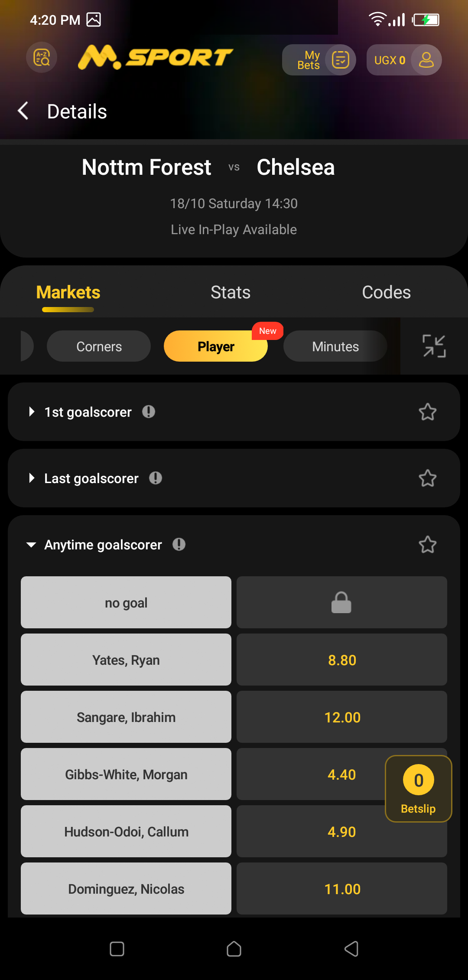The height and width of the screenshot is (980, 468).
Task: Expand the 1st goalscorer section
Action: coord(32,412)
